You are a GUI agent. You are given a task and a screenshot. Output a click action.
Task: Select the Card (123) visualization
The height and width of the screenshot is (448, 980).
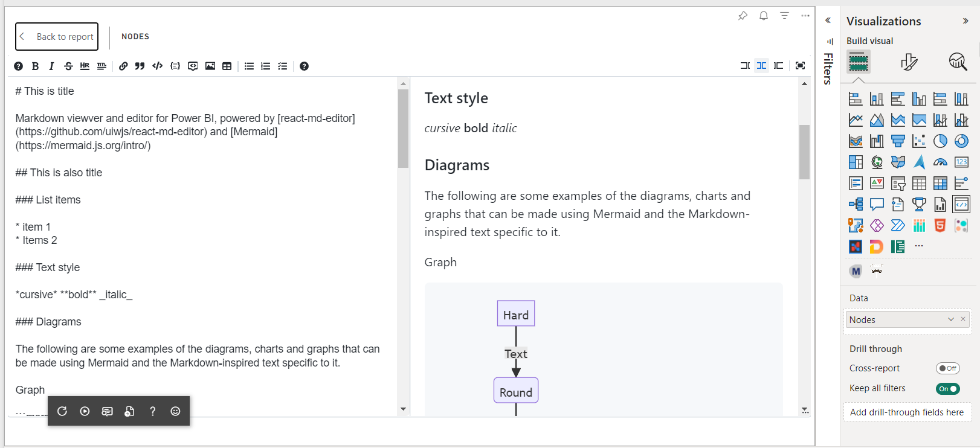[x=961, y=162]
